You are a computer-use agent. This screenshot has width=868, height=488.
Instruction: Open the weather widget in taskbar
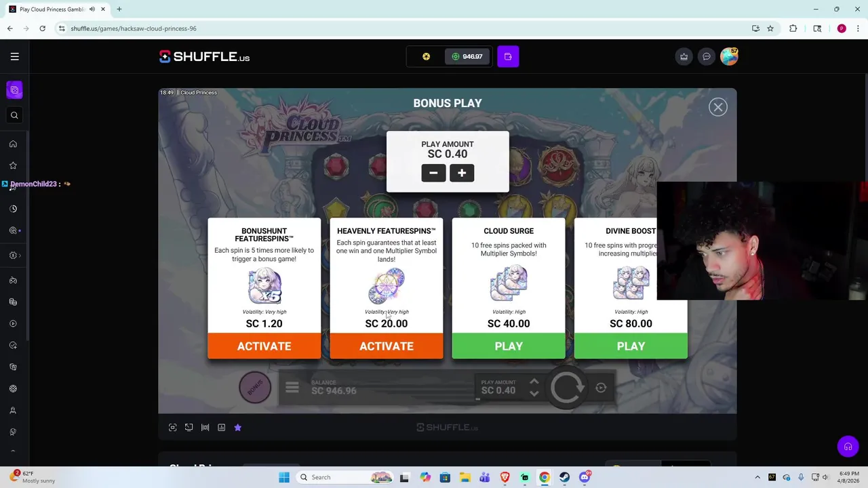(33, 477)
